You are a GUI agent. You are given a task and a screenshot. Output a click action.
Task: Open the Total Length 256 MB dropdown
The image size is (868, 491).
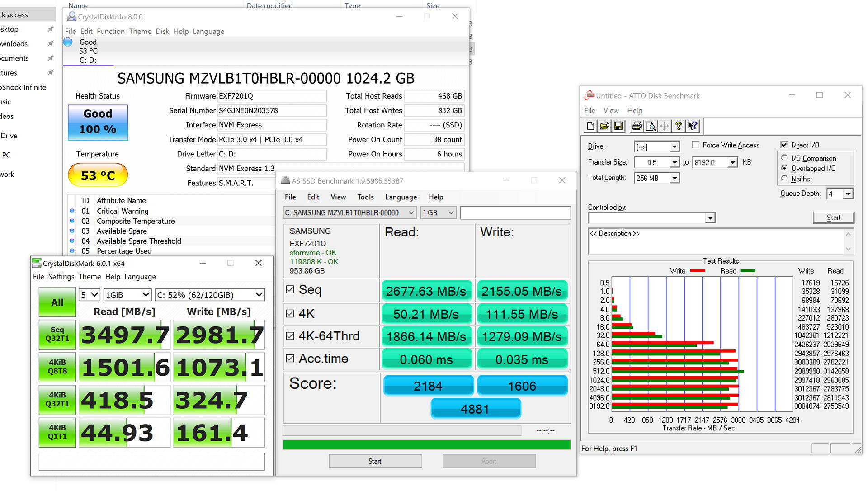point(675,178)
